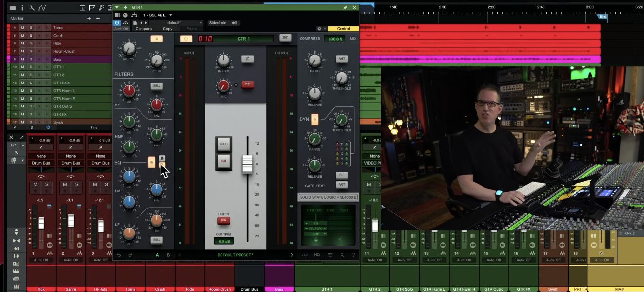The width and height of the screenshot is (644, 292).
Task: Solo the Bass track
Action: [x=31, y=59]
